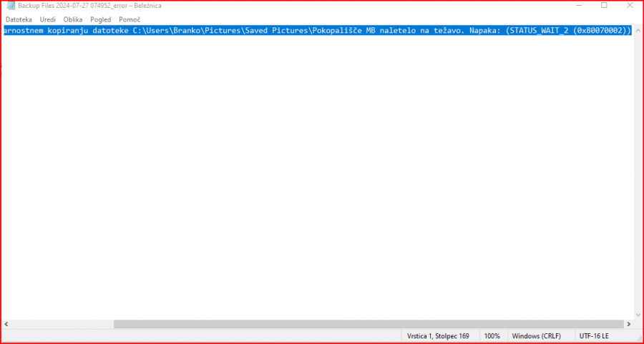Open the Pogled menu
Screen dimensions: 644x344
(100, 19)
